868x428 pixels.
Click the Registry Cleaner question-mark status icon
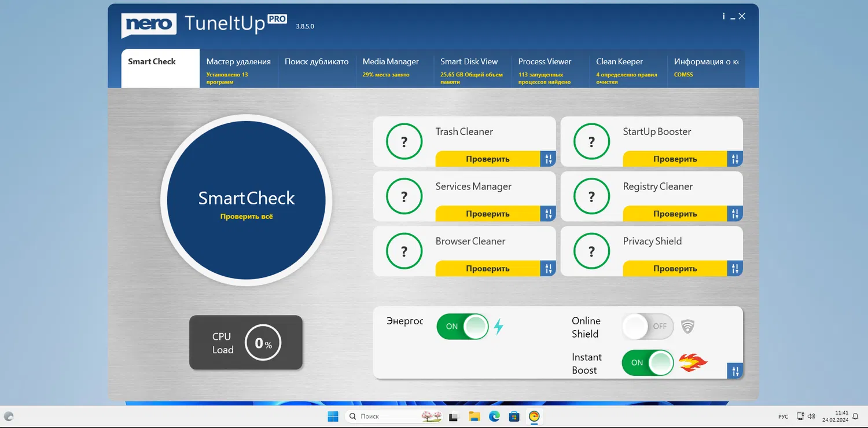pyautogui.click(x=591, y=196)
